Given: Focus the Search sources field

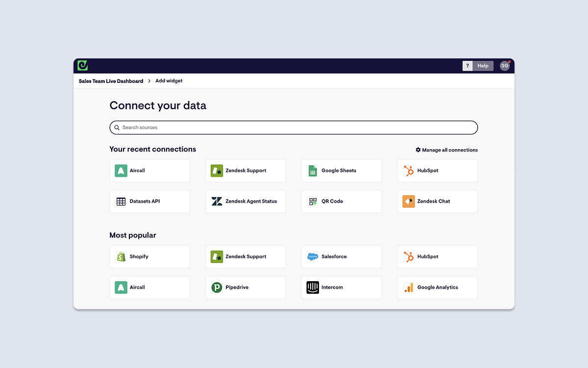Looking at the screenshot, I should 294,128.
